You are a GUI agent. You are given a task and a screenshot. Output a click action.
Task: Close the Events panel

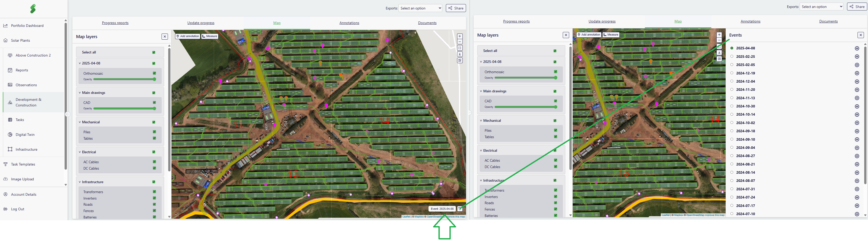[x=860, y=35]
